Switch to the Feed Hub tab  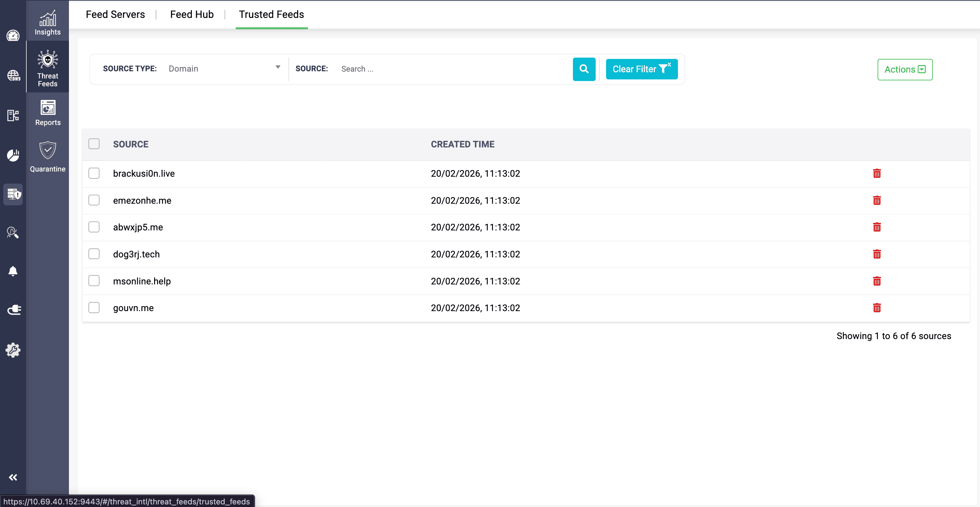click(192, 14)
